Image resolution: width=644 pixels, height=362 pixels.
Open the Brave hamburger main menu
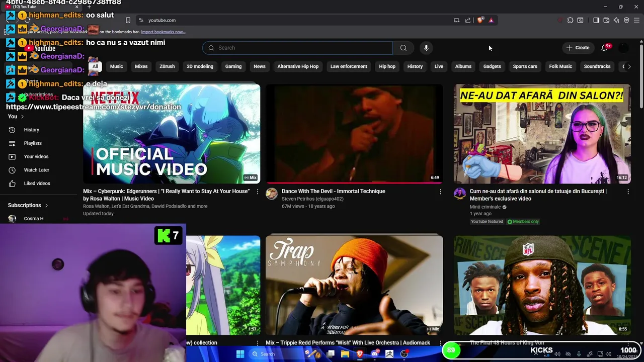636,20
